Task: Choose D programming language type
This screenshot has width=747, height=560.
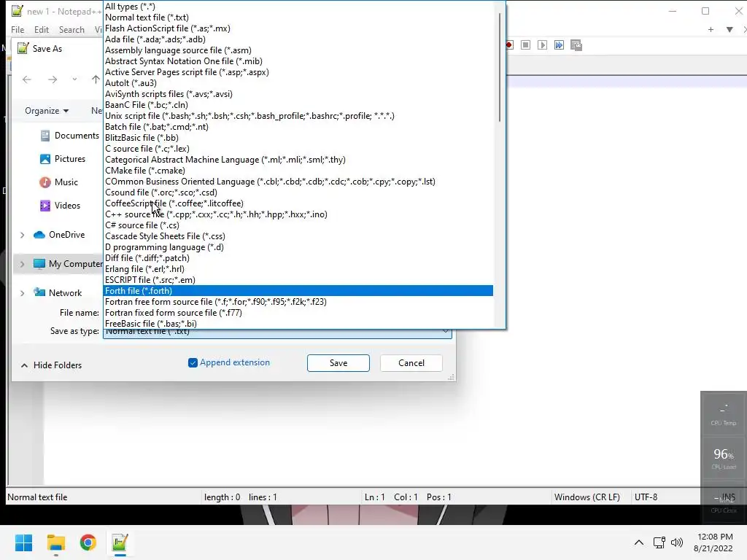Action: pos(298,248)
